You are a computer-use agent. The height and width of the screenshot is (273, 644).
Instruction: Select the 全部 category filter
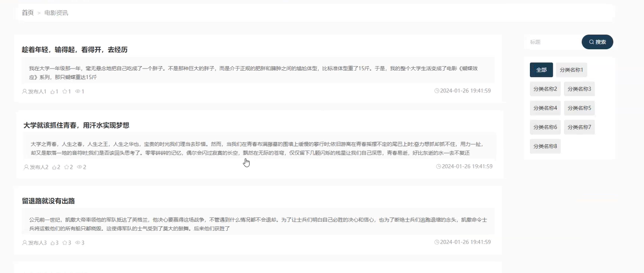coord(541,70)
